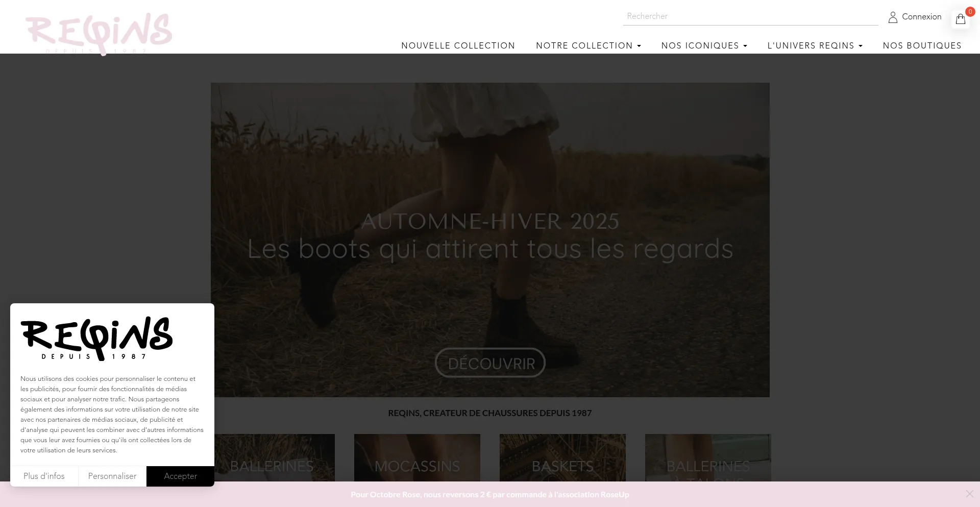This screenshot has width=980, height=507.
Task: Click the user account icon
Action: (893, 17)
